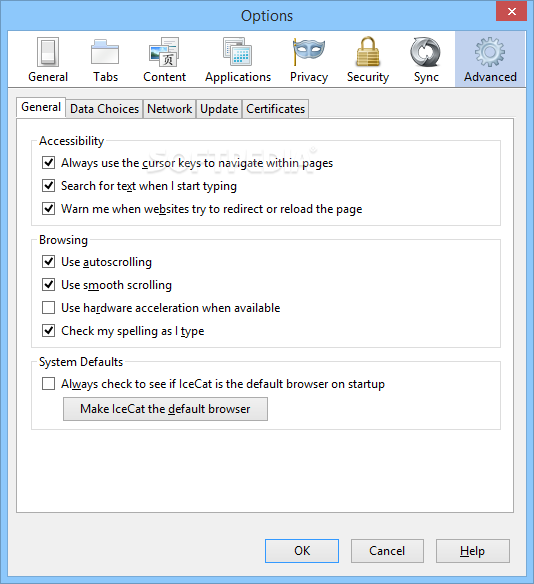
Task: Toggle Search for text when typing
Action: coord(48,185)
